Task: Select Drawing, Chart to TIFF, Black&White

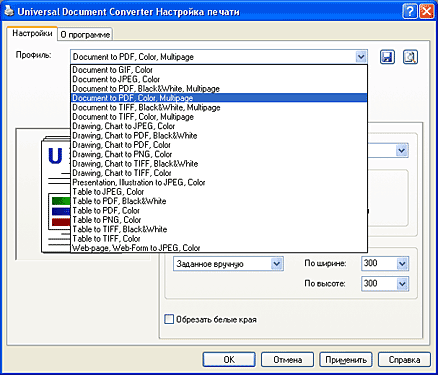Action: pyautogui.click(x=219, y=164)
